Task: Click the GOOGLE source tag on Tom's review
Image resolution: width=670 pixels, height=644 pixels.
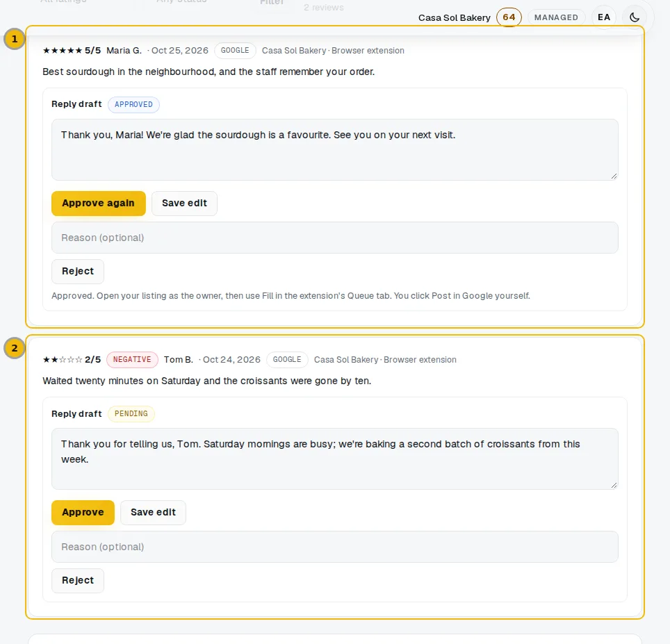Action: coord(287,360)
